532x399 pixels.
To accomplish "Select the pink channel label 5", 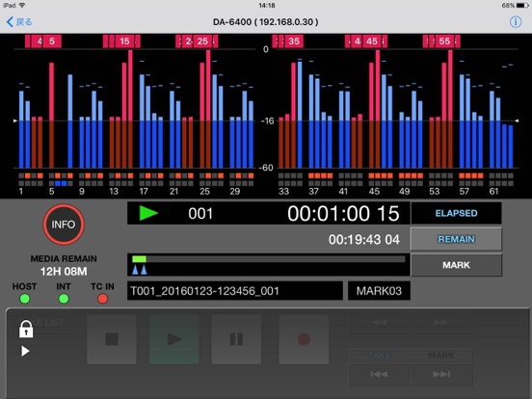I will click(52, 41).
